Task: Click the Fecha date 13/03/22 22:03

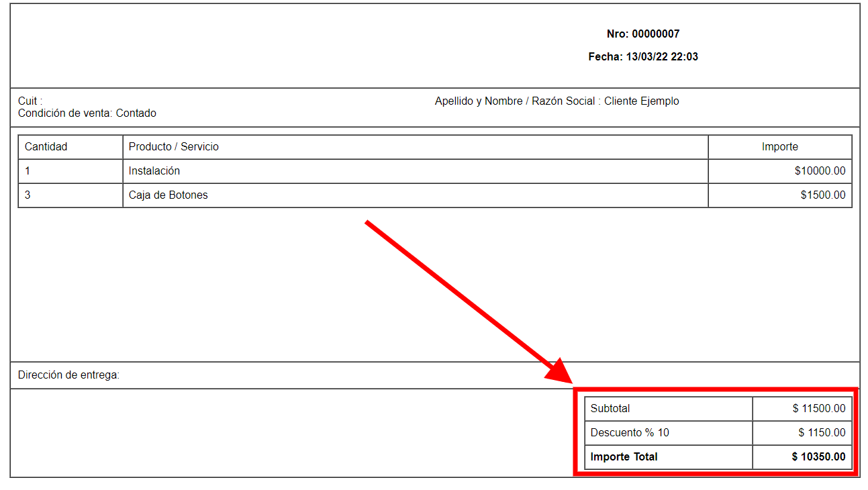Action: coord(662,57)
